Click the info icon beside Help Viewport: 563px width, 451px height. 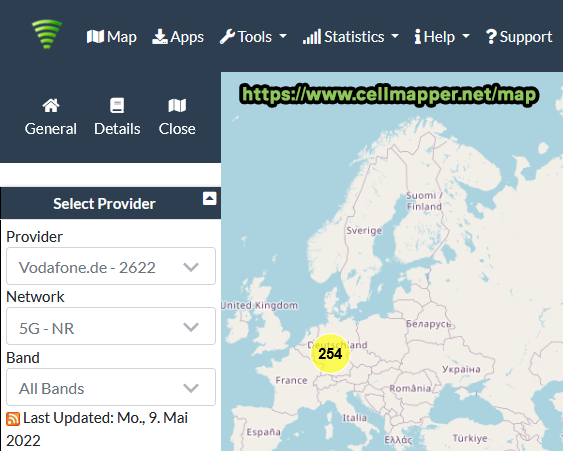[418, 37]
